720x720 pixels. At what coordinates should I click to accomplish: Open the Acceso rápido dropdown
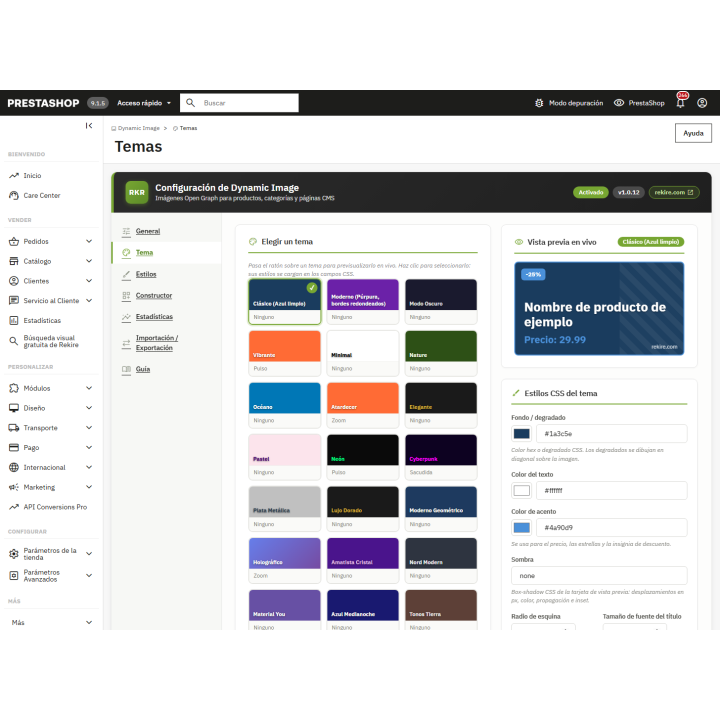[144, 103]
